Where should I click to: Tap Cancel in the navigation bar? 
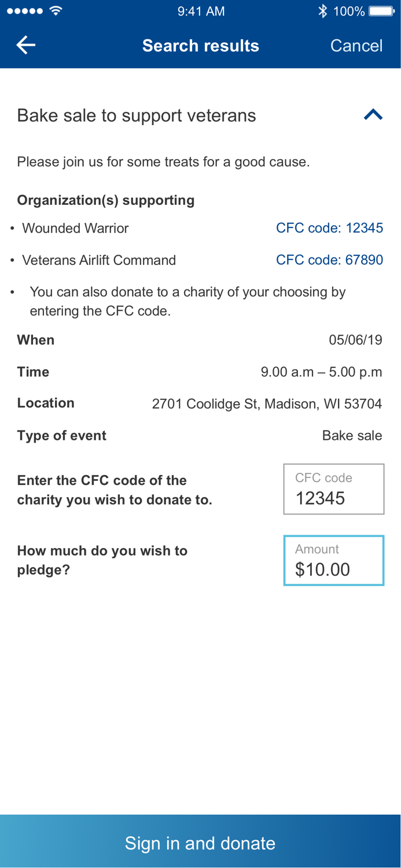[x=356, y=45]
